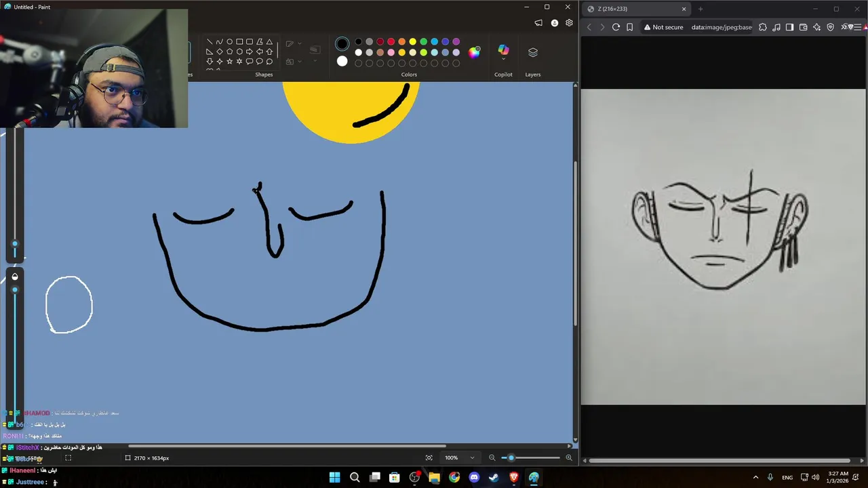Select the Diamond shape

[219, 52]
